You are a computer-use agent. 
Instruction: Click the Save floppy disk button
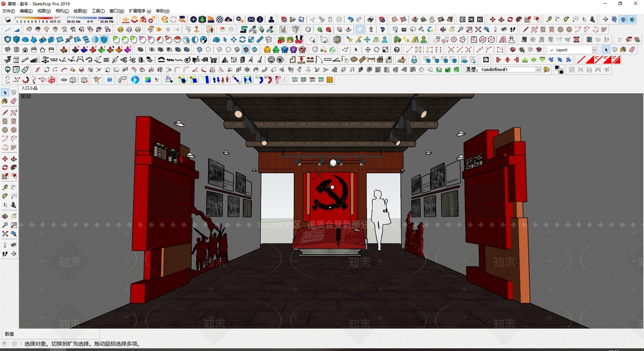[301, 19]
